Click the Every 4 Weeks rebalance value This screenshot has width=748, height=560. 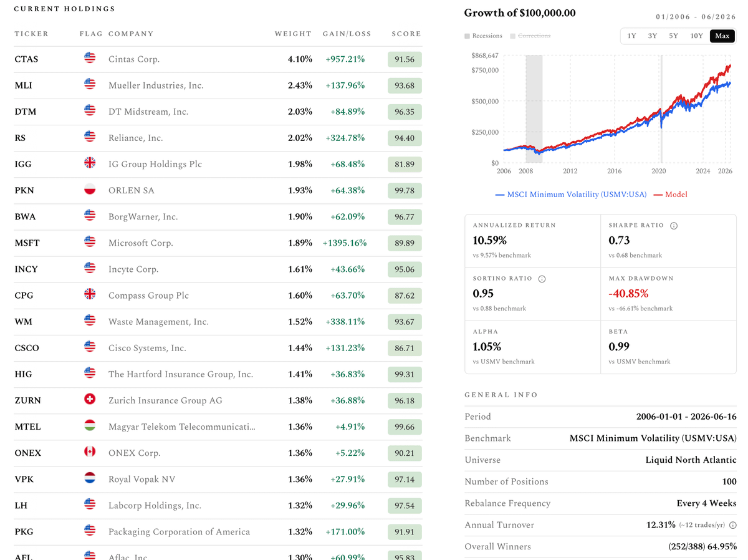pyautogui.click(x=707, y=503)
